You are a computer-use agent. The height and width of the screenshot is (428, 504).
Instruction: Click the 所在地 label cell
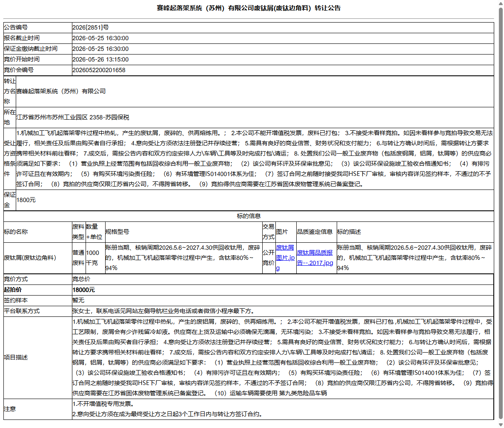pos(10,118)
